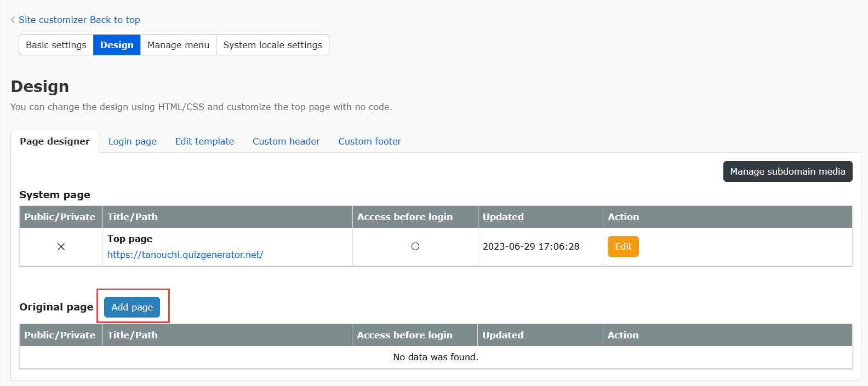Click the X private status icon
Viewport: 868px width, 386px height.
(x=61, y=247)
